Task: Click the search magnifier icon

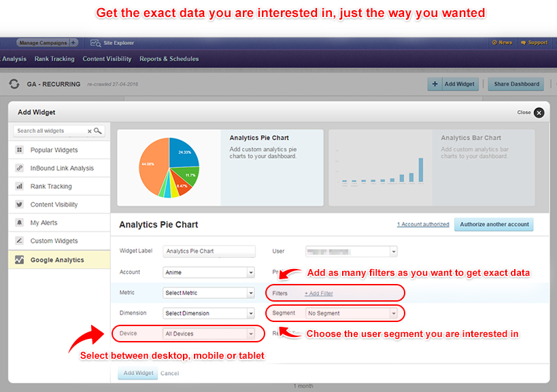Action: pyautogui.click(x=98, y=130)
